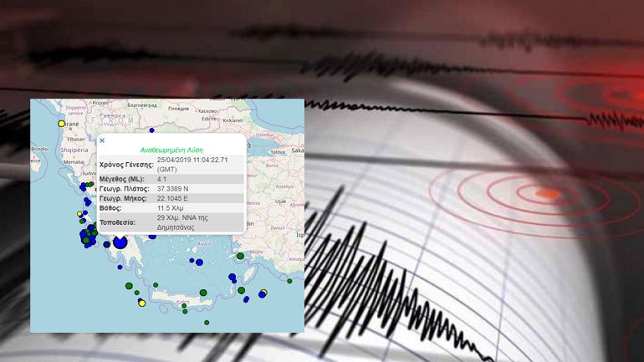This screenshot has width=644, height=362.
Task: Click the 'Yalova' map label
Action: pos(278,152)
